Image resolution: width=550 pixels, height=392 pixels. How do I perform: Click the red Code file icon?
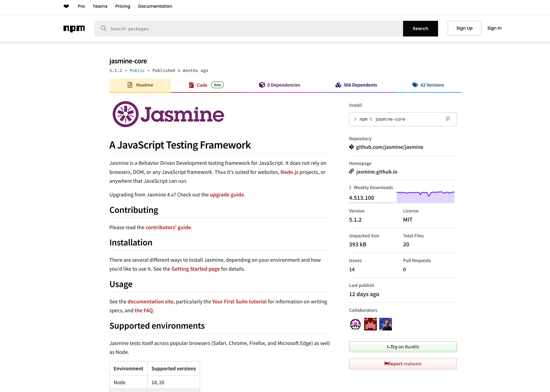191,85
